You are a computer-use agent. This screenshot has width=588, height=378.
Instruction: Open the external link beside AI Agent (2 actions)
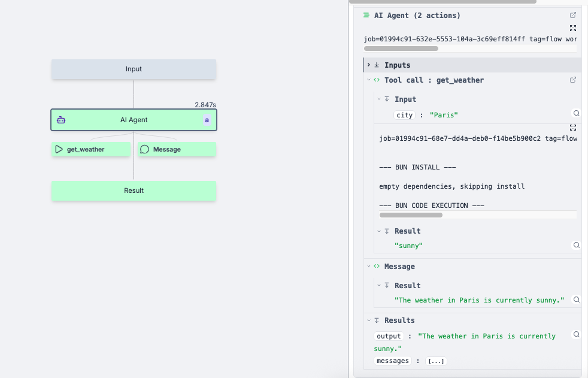[x=572, y=15]
